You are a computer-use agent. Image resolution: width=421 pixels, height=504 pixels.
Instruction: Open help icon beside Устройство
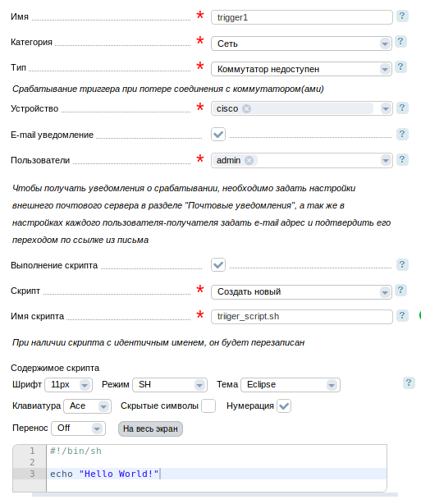coord(402,108)
